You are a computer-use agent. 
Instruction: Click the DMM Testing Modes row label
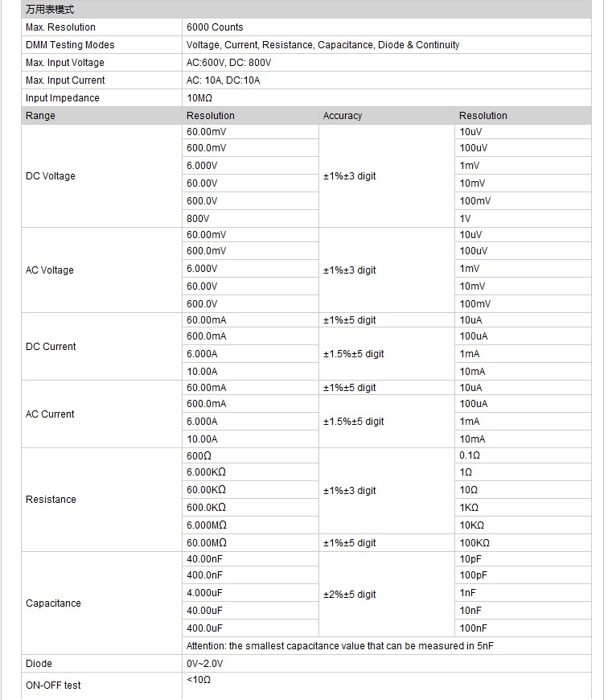click(x=70, y=45)
